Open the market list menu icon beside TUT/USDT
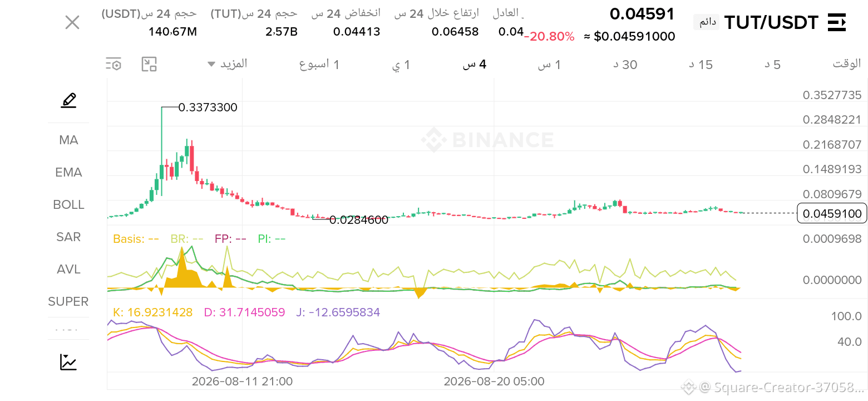This screenshot has height=401, width=868. (x=837, y=23)
